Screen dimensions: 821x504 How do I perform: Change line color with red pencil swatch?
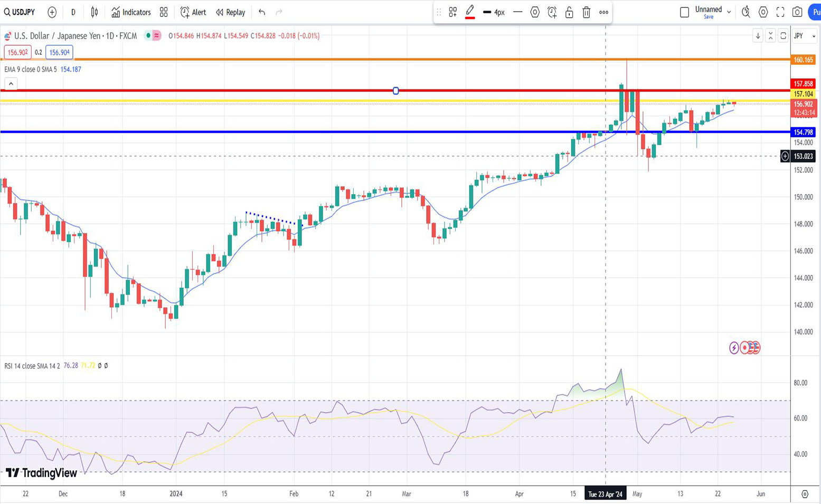(469, 12)
